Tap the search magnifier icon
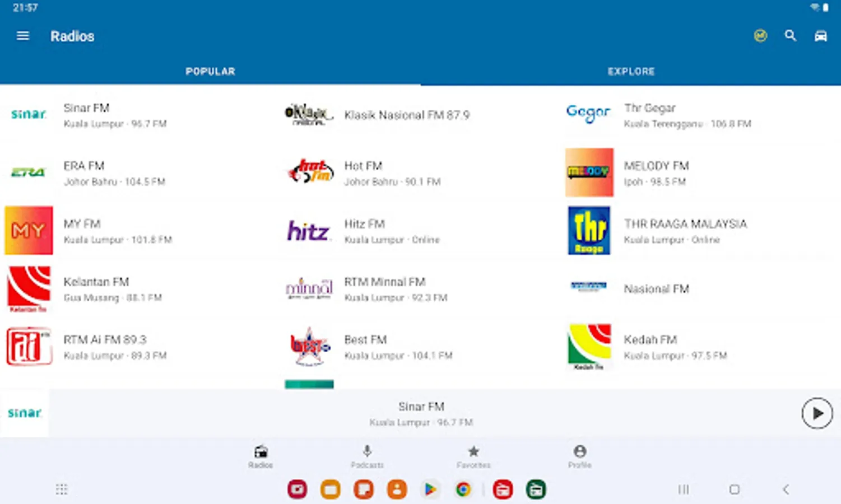 (x=790, y=36)
